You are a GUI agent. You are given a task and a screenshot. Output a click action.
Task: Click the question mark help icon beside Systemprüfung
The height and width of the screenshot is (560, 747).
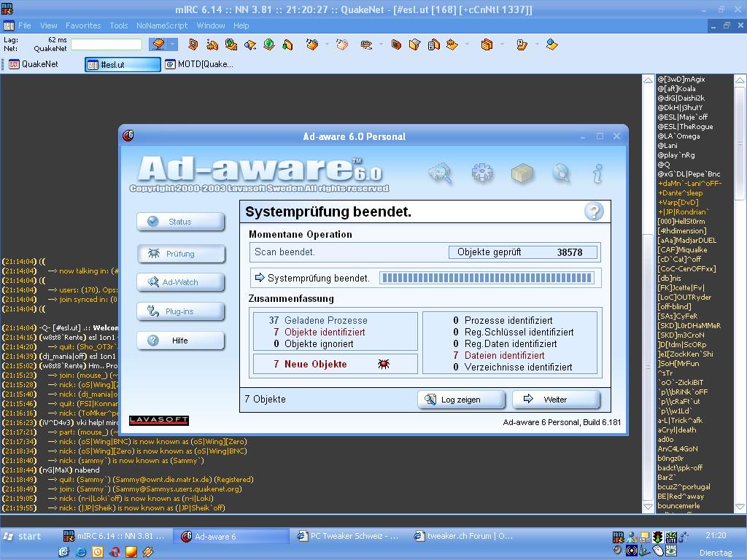click(x=594, y=211)
